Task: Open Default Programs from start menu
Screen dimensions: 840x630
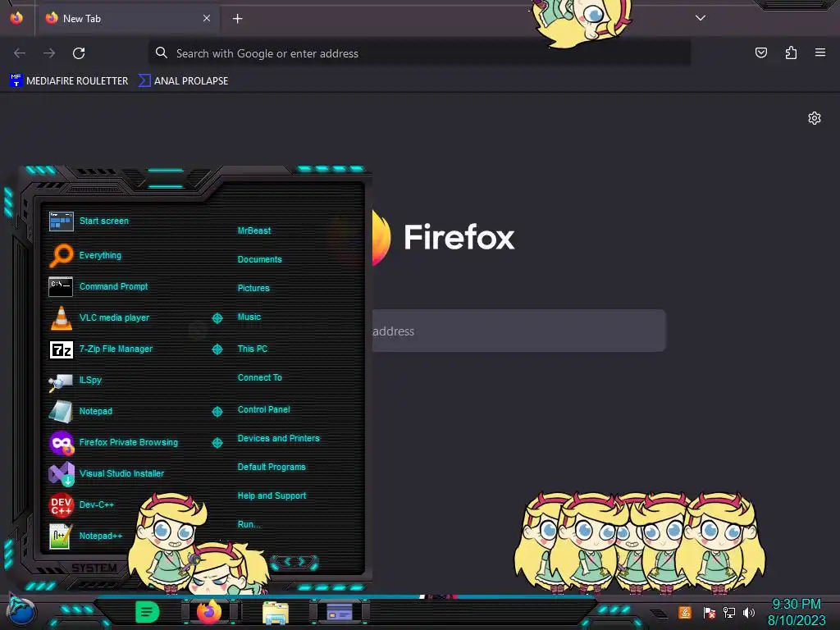Action: [x=272, y=467]
